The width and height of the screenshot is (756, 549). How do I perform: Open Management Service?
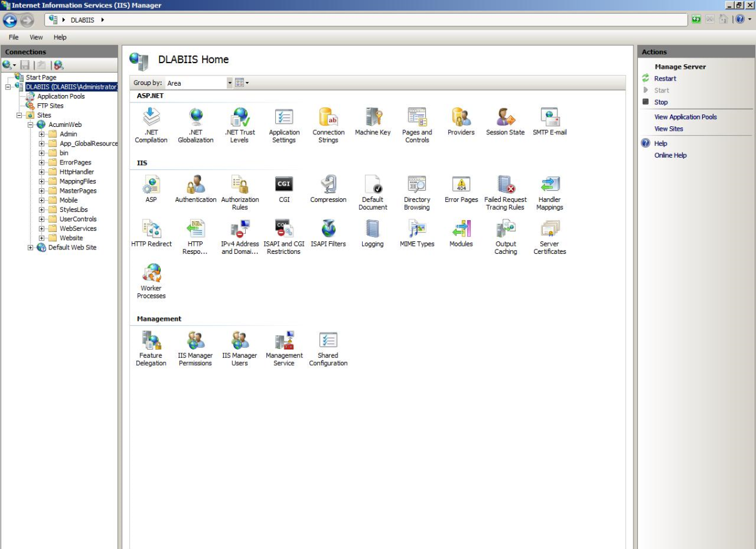coord(284,348)
